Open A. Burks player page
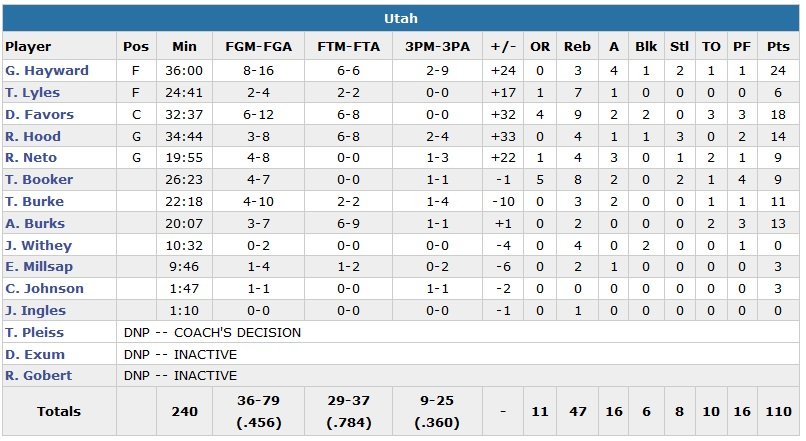This screenshot has width=806, height=441. [34, 224]
